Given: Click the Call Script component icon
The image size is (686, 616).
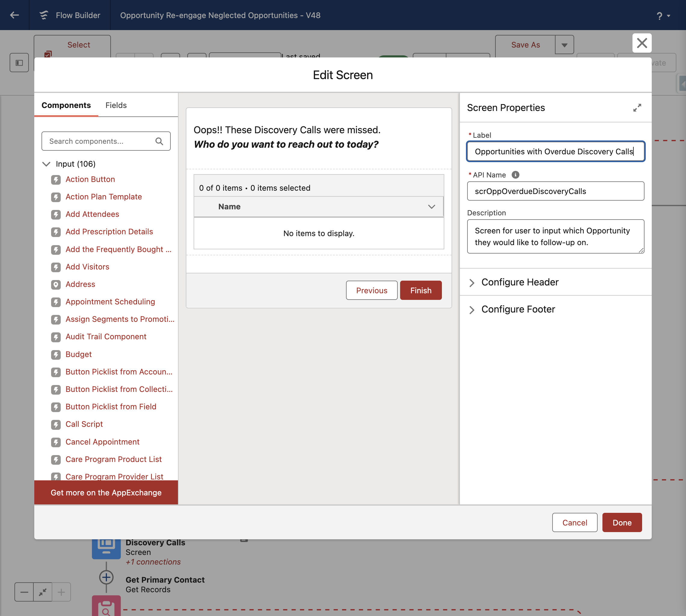Looking at the screenshot, I should 56,424.
